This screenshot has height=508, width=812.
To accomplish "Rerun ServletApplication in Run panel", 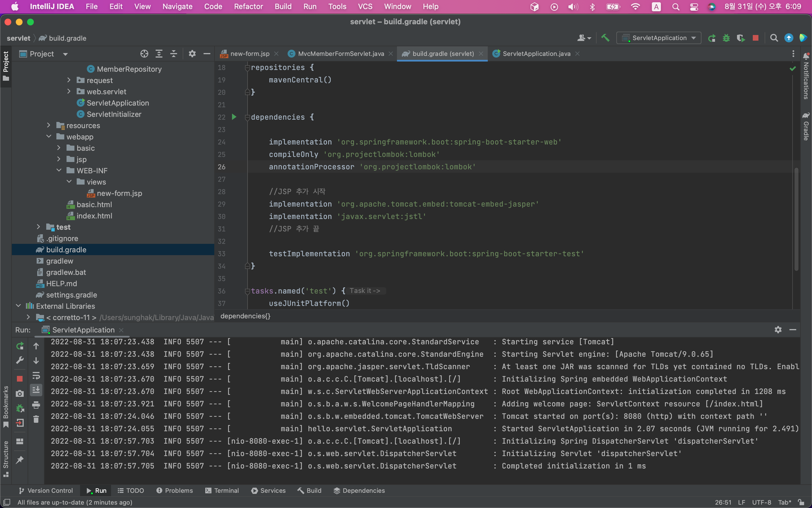I will [20, 346].
